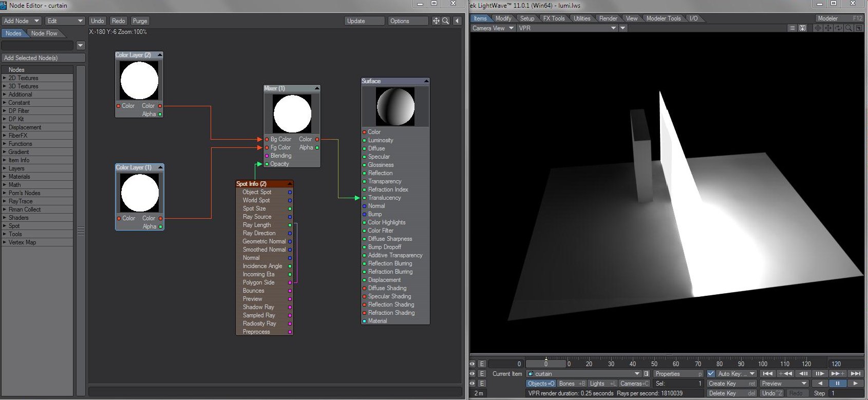Open the Render tab in LightWave
Viewport: 868px width, 400px height.
click(608, 18)
